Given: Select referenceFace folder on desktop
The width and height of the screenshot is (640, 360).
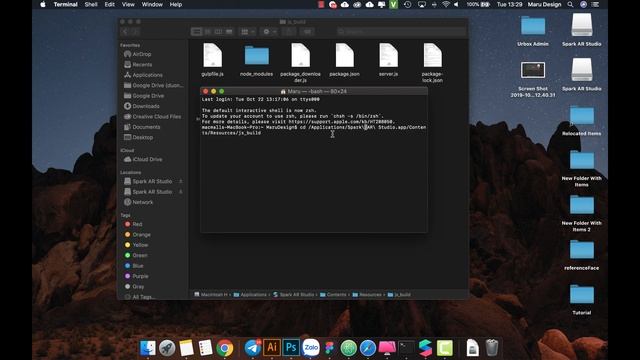Looking at the screenshot, I should point(582,255).
